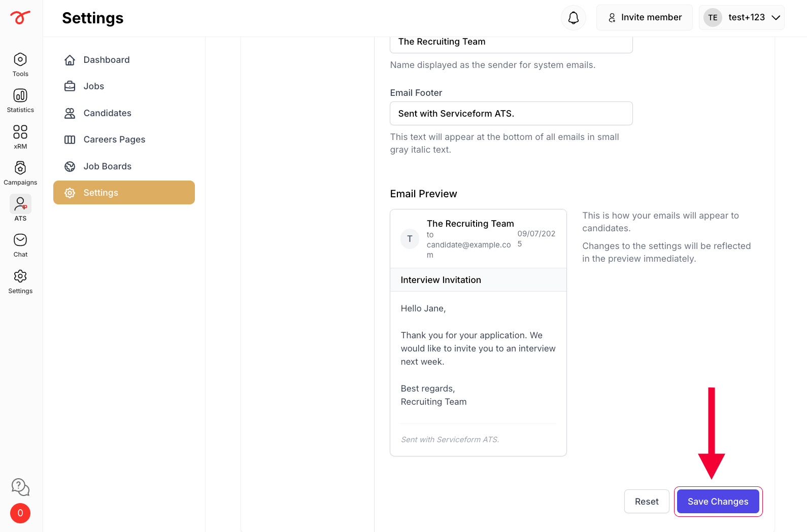Image resolution: width=807 pixels, height=532 pixels.
Task: Click the Hello Jane, greeting text
Action: tap(423, 308)
